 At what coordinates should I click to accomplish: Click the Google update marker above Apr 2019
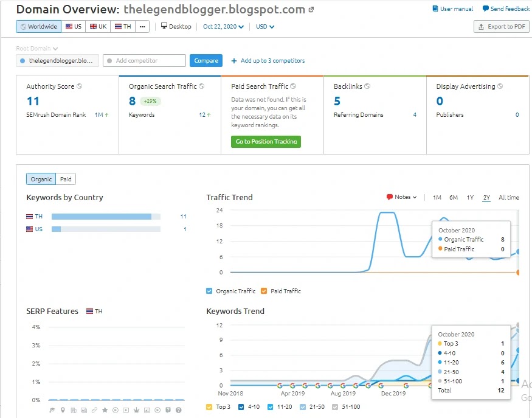coord(292,386)
